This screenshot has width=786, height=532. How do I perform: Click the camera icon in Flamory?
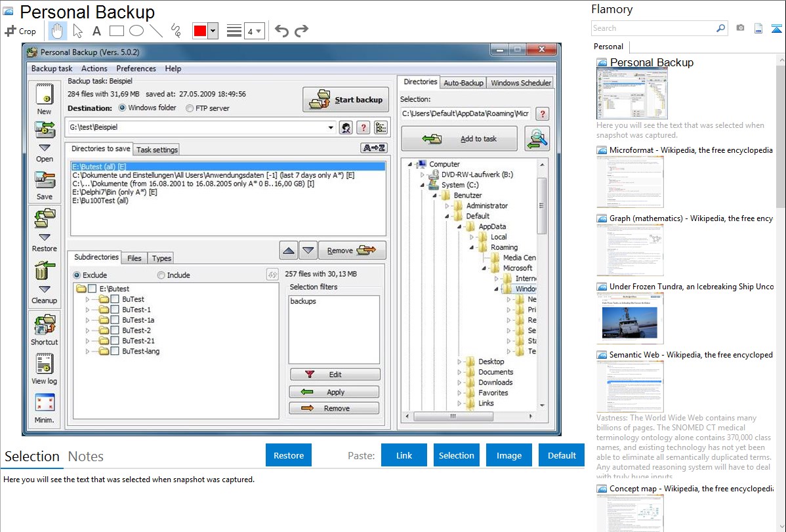tap(740, 28)
